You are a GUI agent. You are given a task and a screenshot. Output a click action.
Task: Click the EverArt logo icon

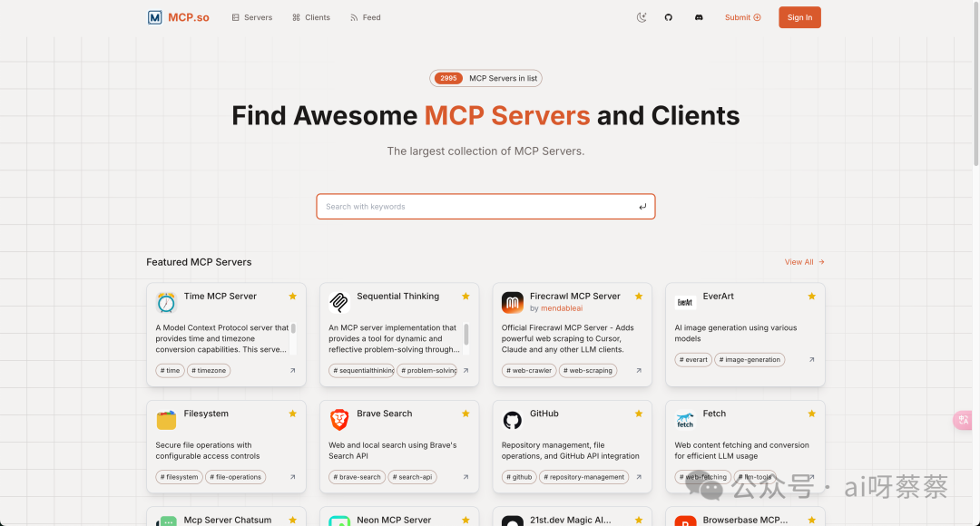pos(685,302)
